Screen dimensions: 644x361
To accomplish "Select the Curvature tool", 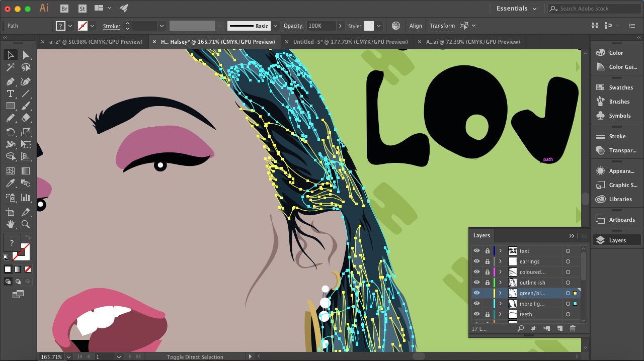I will click(26, 81).
